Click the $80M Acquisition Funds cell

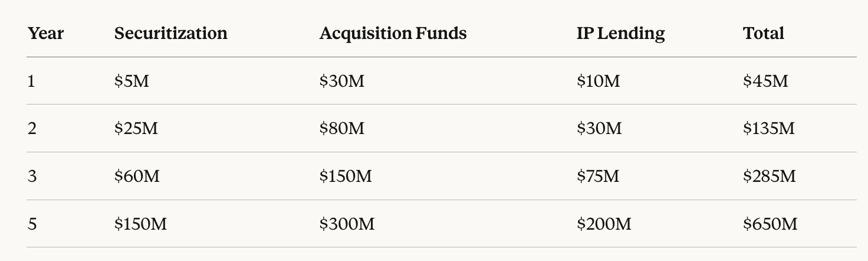341,128
